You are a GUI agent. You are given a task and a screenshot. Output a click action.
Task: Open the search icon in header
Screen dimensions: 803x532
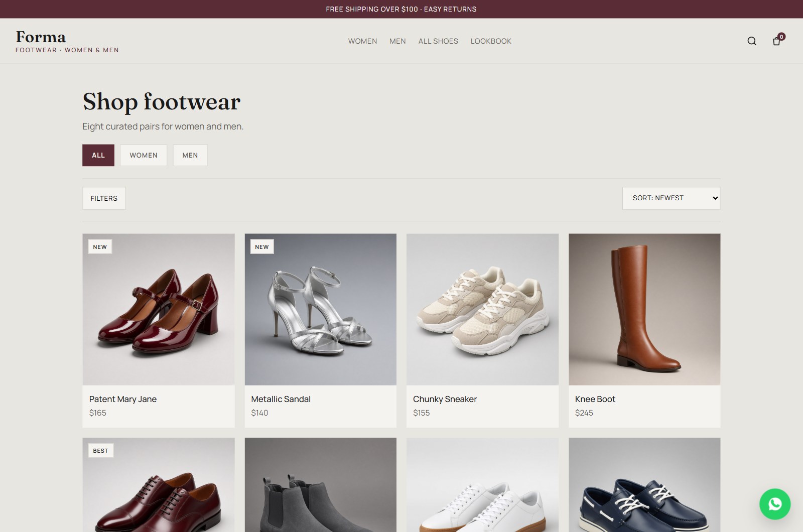[752, 41]
